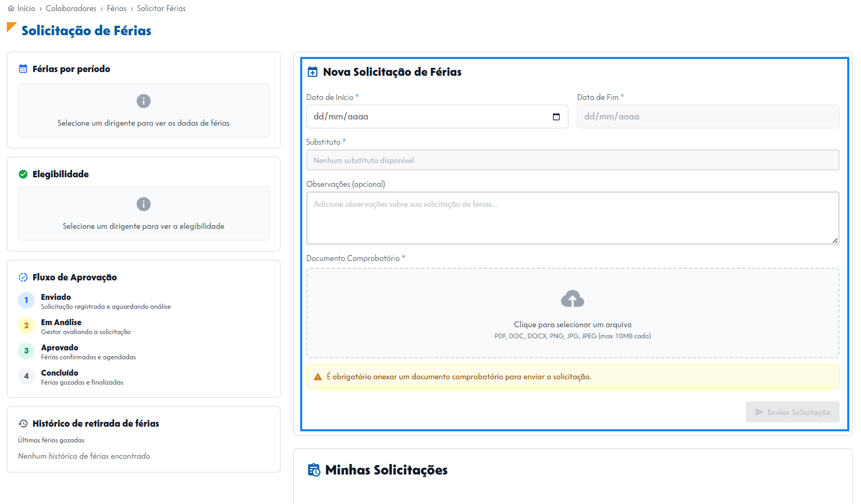The height and width of the screenshot is (504, 861).
Task: Click 'Últimas férias gozadas' text
Action: click(x=51, y=440)
